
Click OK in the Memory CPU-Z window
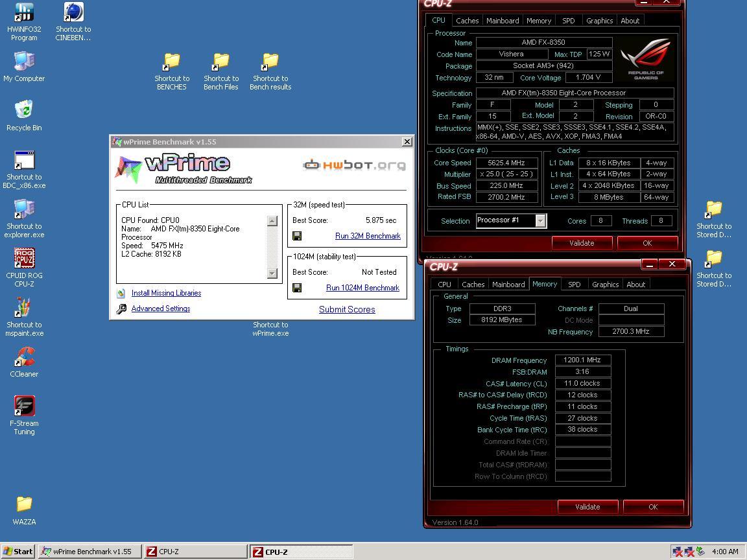click(653, 507)
